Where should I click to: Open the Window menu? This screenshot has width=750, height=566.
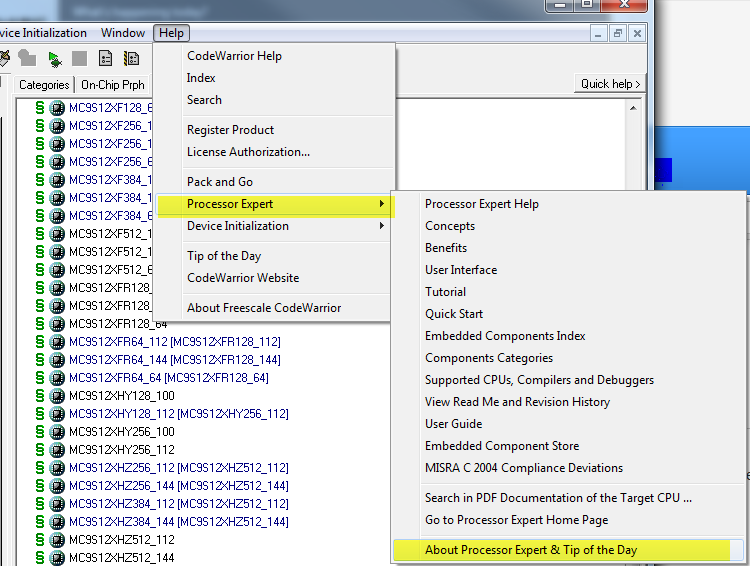[x=123, y=33]
